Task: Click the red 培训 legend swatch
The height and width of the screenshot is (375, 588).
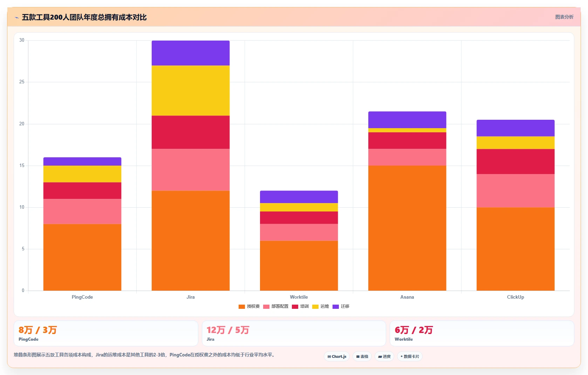Action: click(x=295, y=307)
